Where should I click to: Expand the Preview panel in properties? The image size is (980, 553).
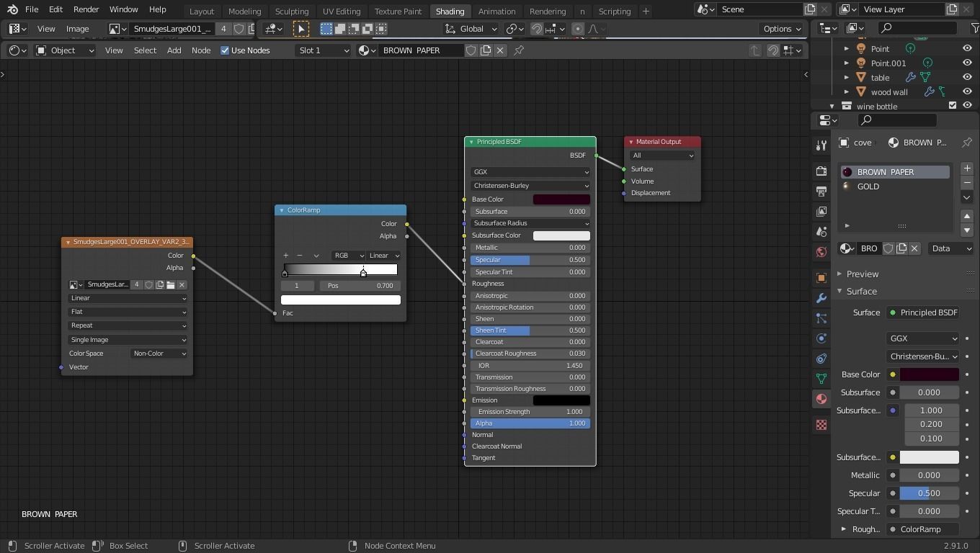862,274
